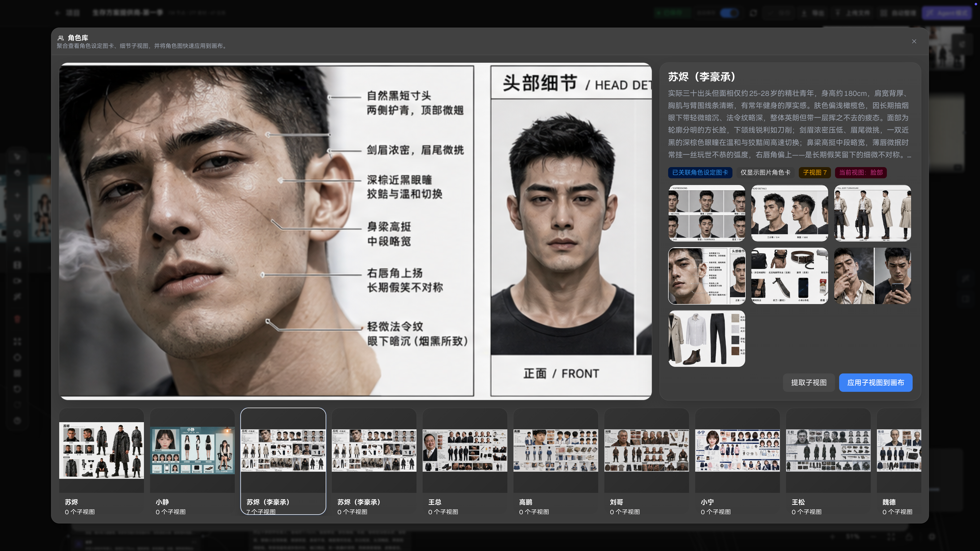Select the 魏德 character card
The width and height of the screenshot is (980, 551).
899,461
